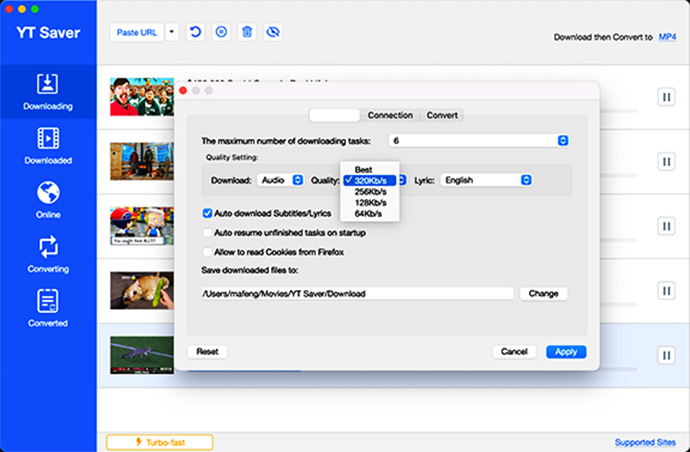The image size is (690, 452).
Task: Open the Downloaded section in sidebar
Action: click(48, 146)
